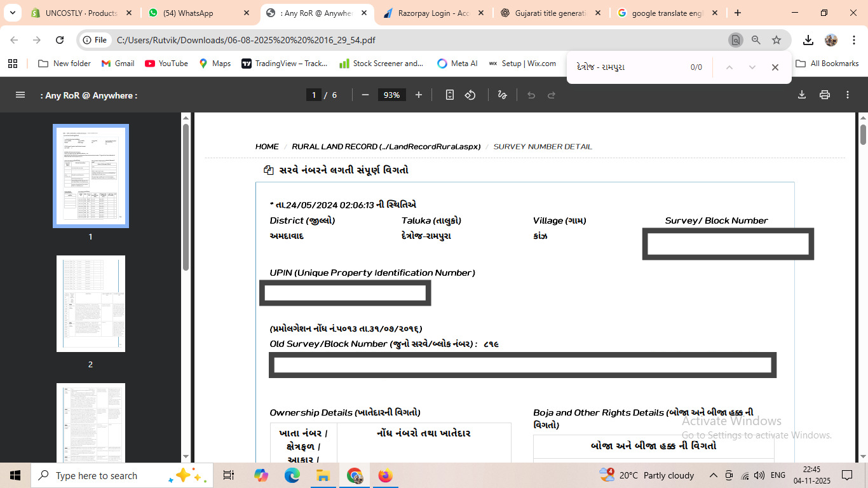The width and height of the screenshot is (868, 488).
Task: Expand the system tray hidden icons
Action: tap(714, 475)
